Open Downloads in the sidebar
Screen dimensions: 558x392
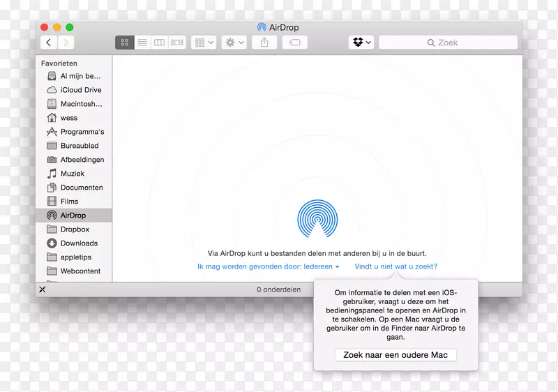point(74,243)
